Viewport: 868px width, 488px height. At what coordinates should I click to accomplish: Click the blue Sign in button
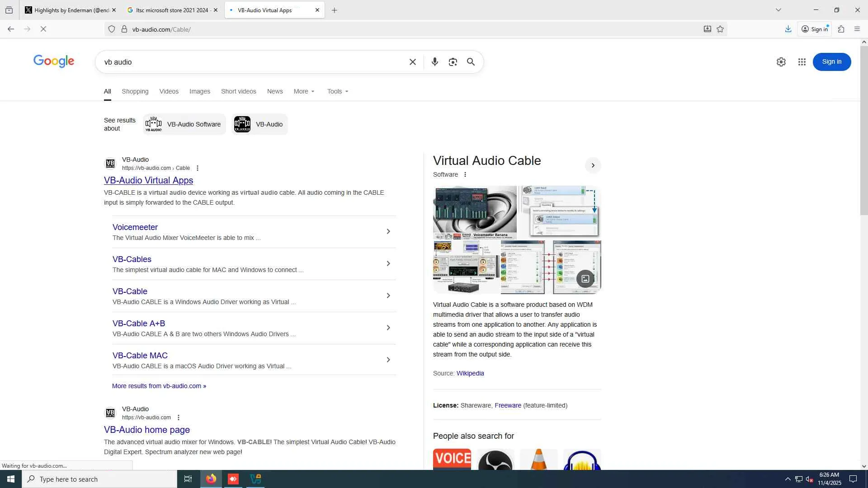pyautogui.click(x=831, y=62)
